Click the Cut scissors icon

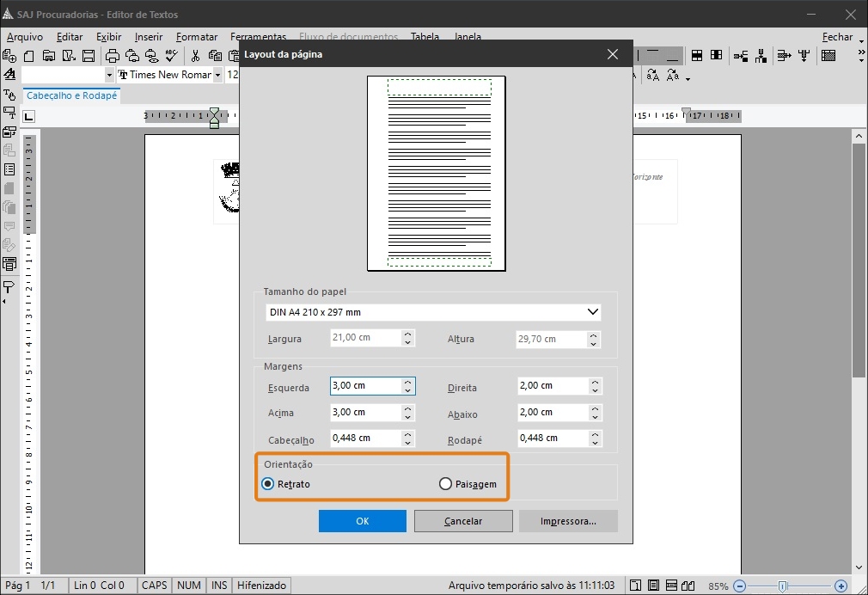196,56
